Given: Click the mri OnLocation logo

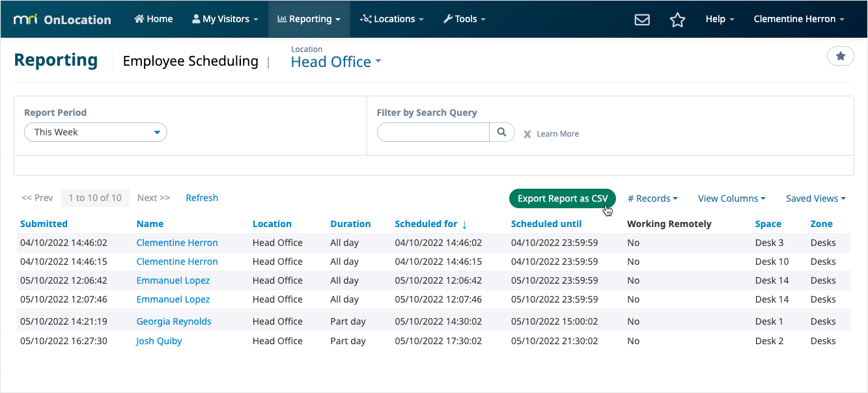Looking at the screenshot, I should point(62,19).
